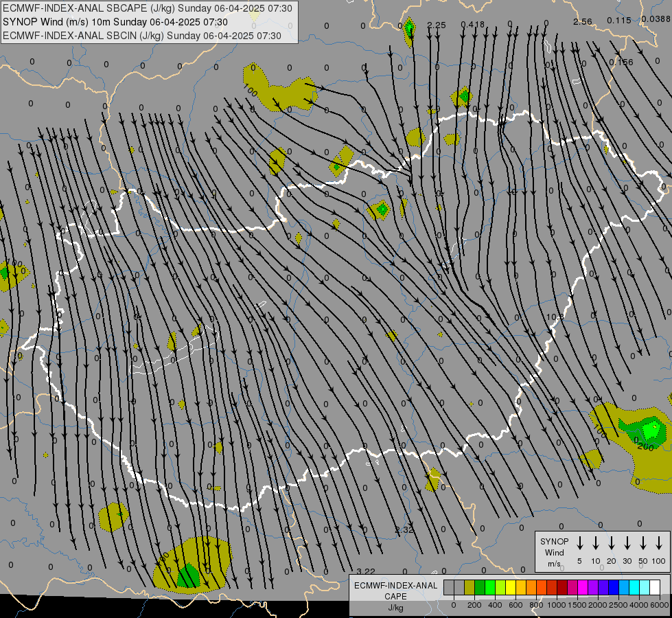Pick the dark red CAPE scale swatch

point(563,587)
